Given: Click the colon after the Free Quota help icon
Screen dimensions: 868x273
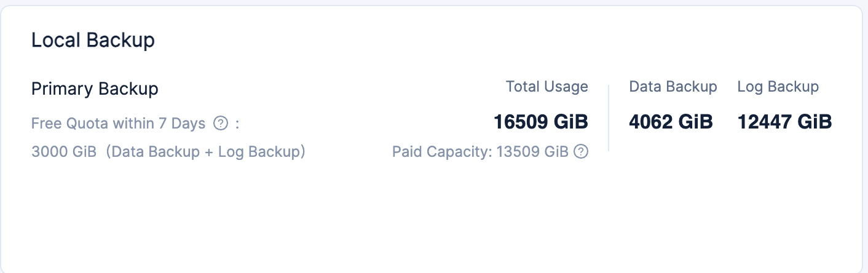Looking at the screenshot, I should pos(237,124).
